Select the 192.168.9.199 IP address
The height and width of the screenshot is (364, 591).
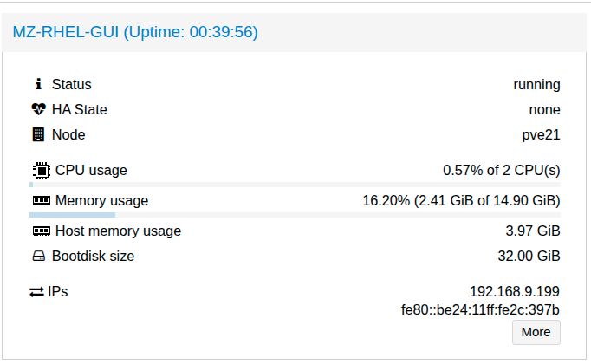click(x=515, y=292)
